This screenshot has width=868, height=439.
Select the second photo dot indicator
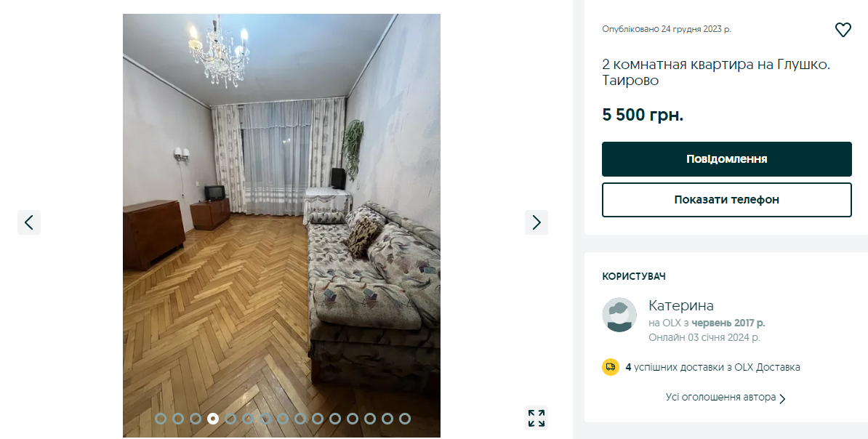coord(178,419)
